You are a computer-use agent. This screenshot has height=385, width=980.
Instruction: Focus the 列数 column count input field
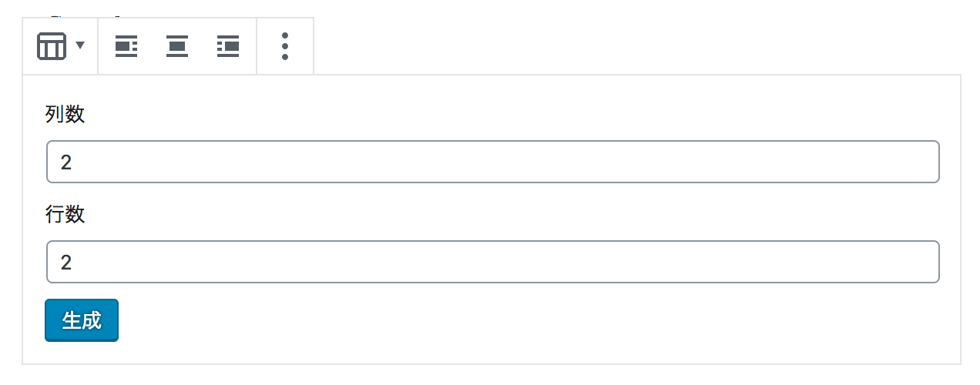click(493, 162)
